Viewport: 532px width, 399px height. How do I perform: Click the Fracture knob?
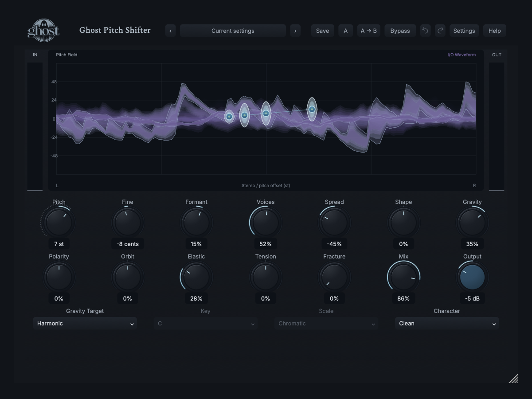coord(334,277)
